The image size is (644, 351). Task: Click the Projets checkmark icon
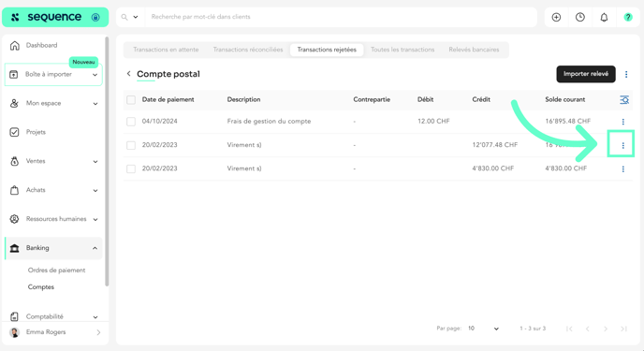click(x=14, y=132)
